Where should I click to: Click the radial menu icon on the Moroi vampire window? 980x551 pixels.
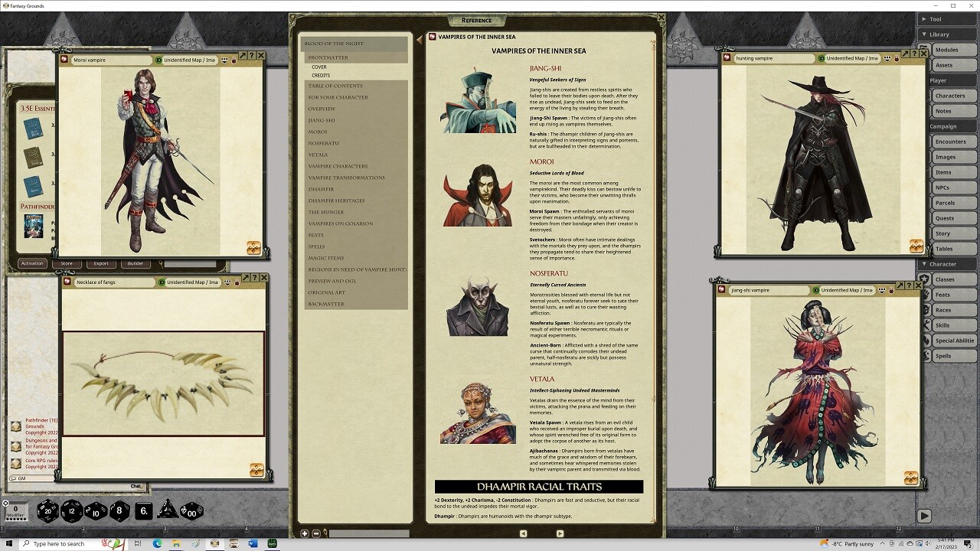(x=64, y=59)
